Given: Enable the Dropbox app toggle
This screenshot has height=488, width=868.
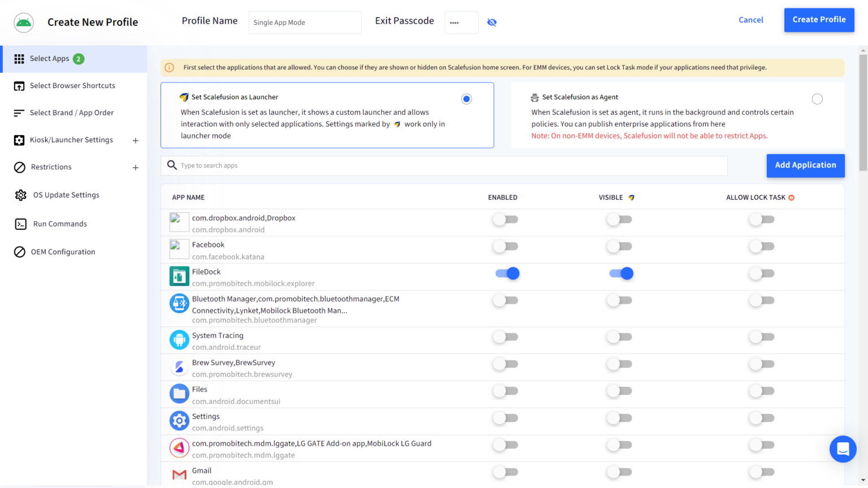Looking at the screenshot, I should [505, 219].
